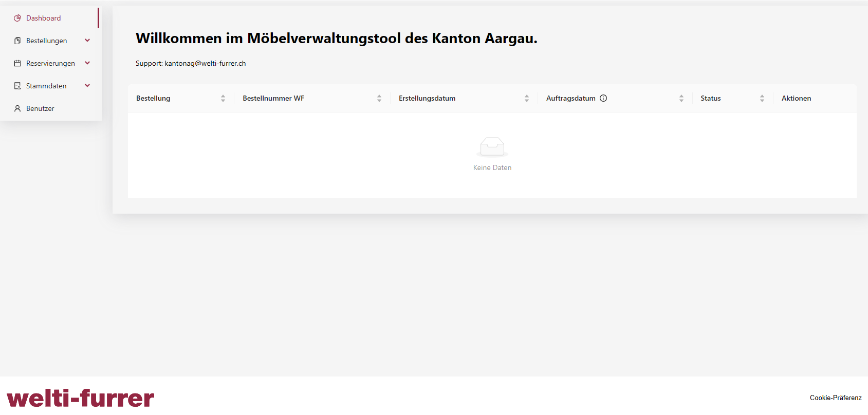Click the Aktionen column header
Screen dimensions: 868x415
pyautogui.click(x=796, y=98)
